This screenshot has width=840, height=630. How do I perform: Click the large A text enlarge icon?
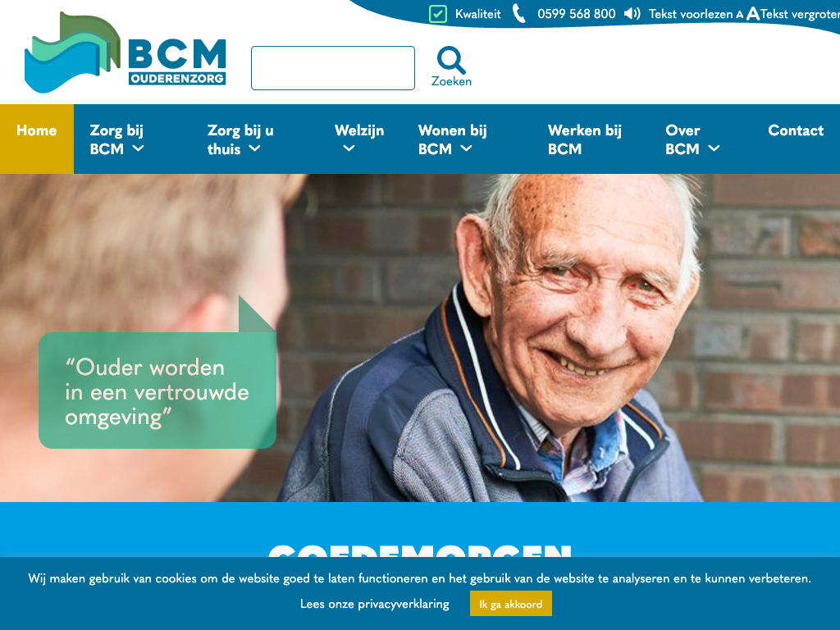point(753,13)
